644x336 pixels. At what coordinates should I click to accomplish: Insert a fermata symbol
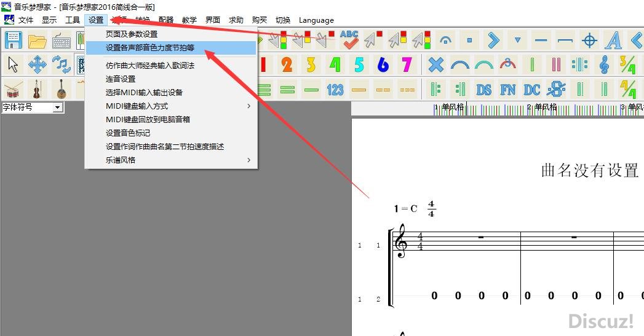pyautogui.click(x=445, y=40)
